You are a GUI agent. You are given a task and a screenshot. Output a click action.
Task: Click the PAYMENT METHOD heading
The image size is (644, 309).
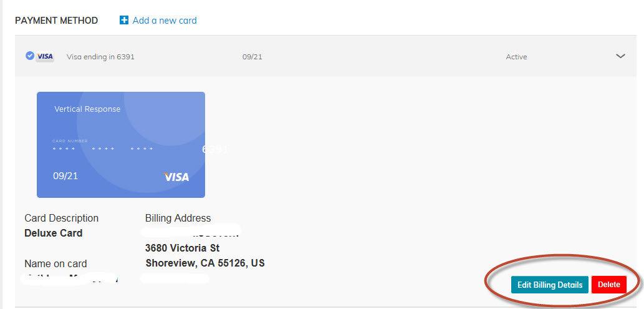56,20
